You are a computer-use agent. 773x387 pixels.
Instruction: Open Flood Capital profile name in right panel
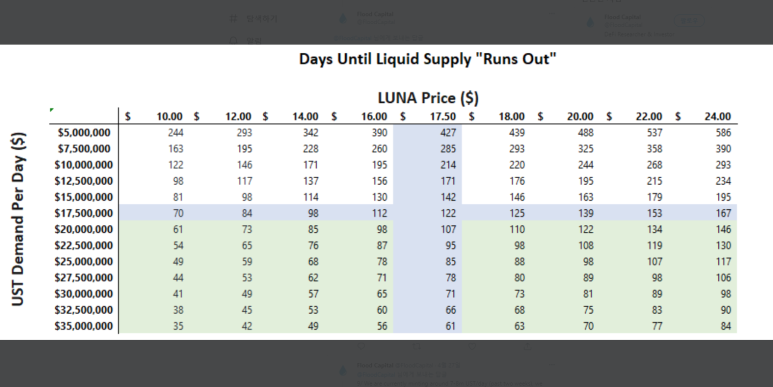pyautogui.click(x=622, y=17)
